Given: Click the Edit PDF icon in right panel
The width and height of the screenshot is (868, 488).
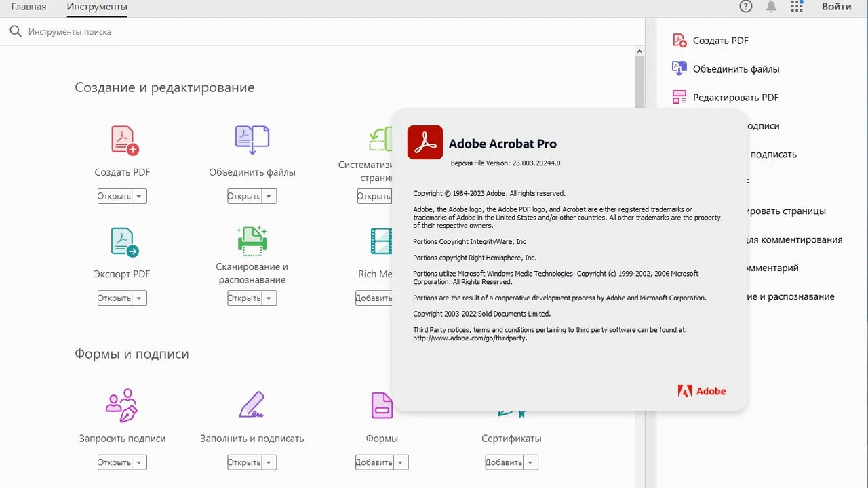Looking at the screenshot, I should (679, 97).
